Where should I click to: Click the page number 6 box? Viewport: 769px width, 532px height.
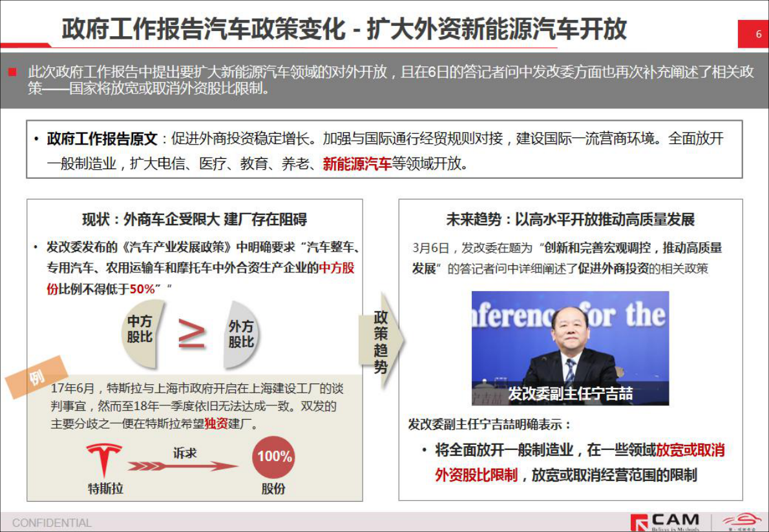753,34
